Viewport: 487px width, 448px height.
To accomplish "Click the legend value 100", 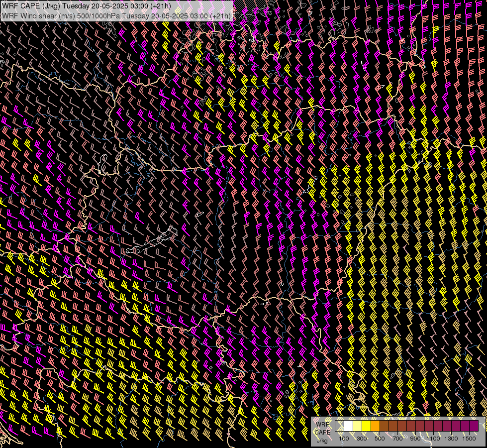I will click(x=344, y=439).
